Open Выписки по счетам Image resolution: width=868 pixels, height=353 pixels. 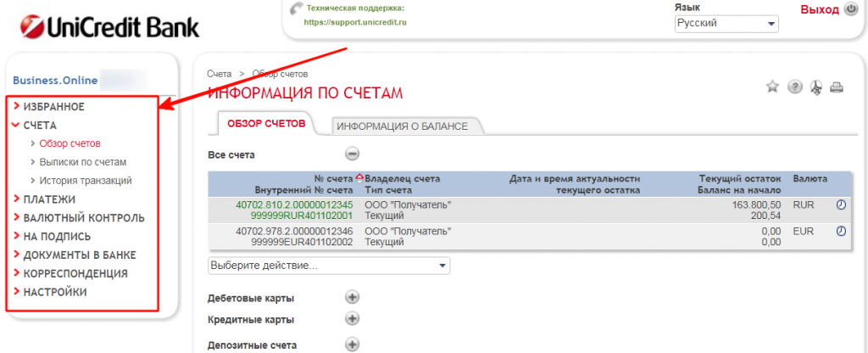83,162
